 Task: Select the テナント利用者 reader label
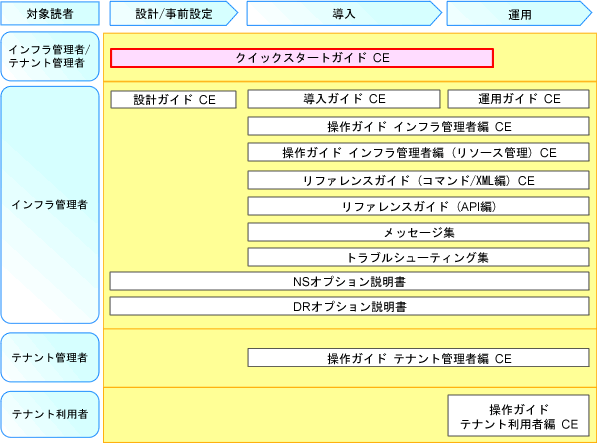pyautogui.click(x=50, y=414)
